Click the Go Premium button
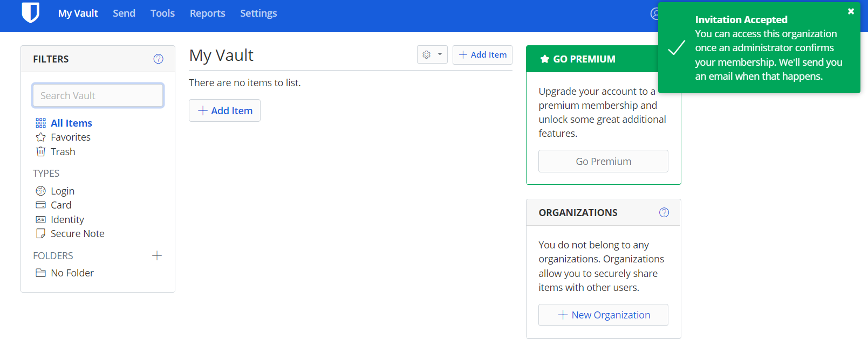The image size is (868, 347). [603, 161]
